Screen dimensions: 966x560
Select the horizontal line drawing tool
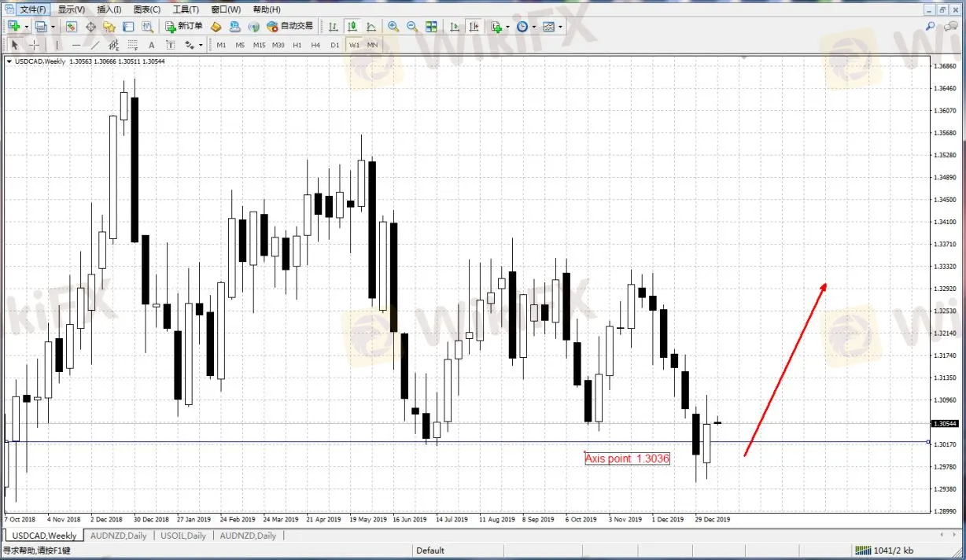(76, 45)
